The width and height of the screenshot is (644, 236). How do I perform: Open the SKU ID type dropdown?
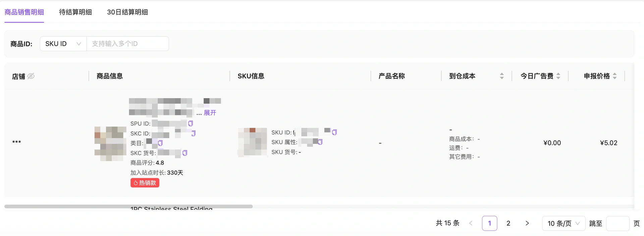click(63, 44)
